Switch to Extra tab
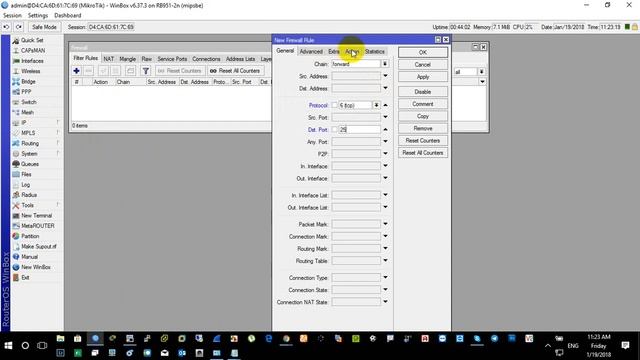Viewport: 640px width, 360px height. coord(333,51)
